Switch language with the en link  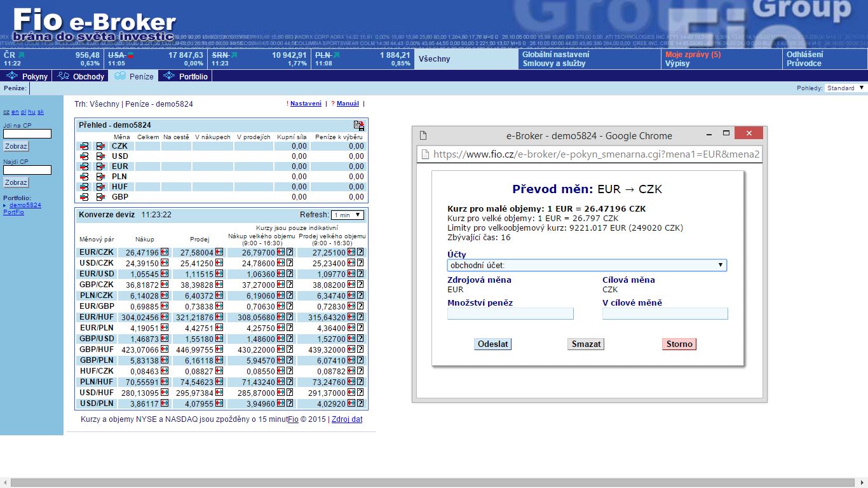15,112
